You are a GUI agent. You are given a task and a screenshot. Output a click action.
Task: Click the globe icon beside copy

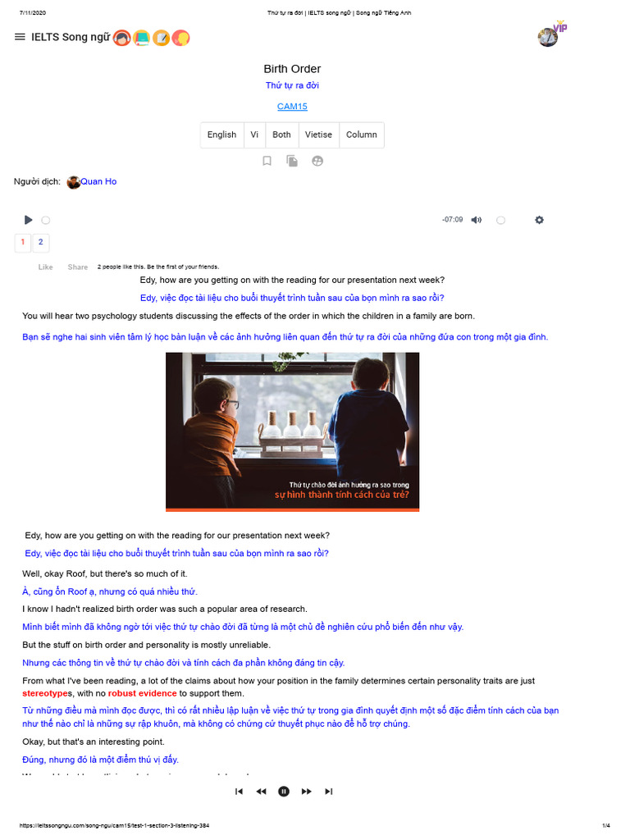point(317,161)
